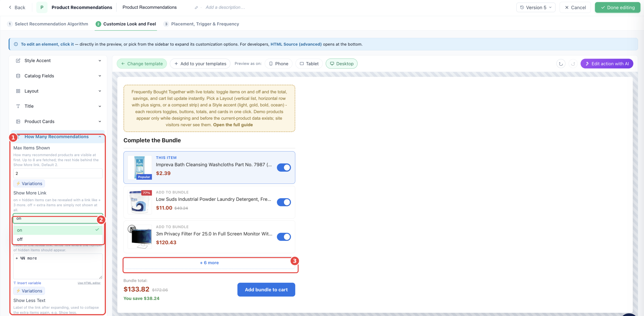Toggle off 3m Privacy Filter item

tap(284, 237)
